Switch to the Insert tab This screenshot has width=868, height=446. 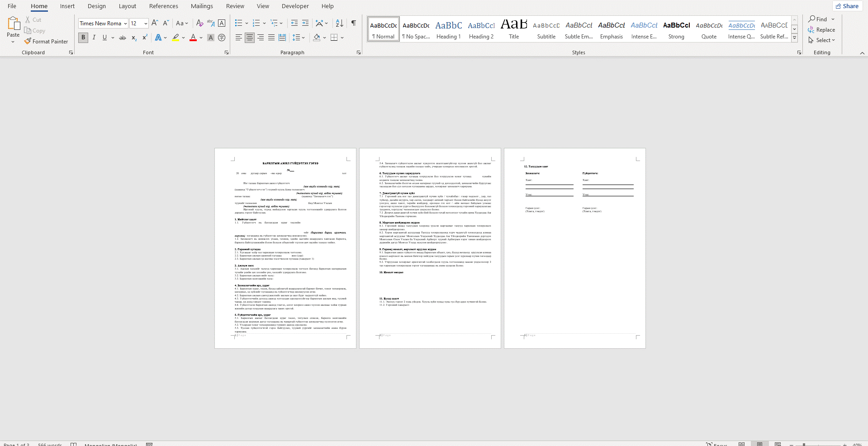click(x=67, y=6)
